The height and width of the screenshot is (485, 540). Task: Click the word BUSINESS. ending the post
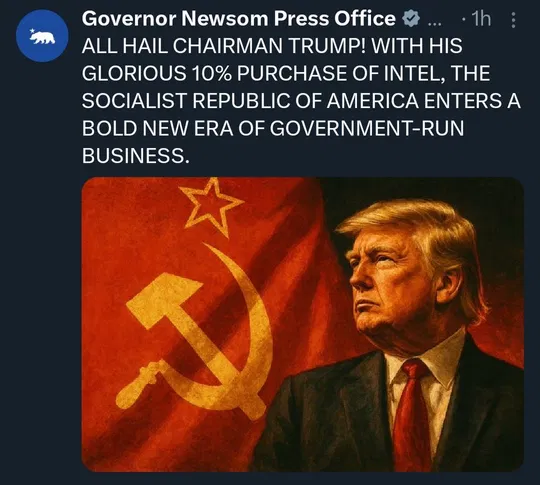[136, 156]
